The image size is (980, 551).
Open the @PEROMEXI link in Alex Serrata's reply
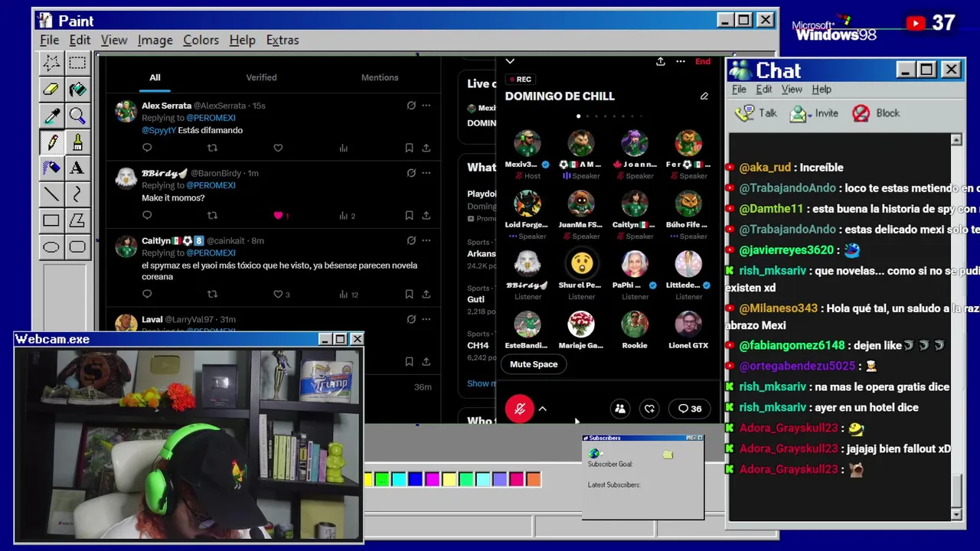point(211,118)
